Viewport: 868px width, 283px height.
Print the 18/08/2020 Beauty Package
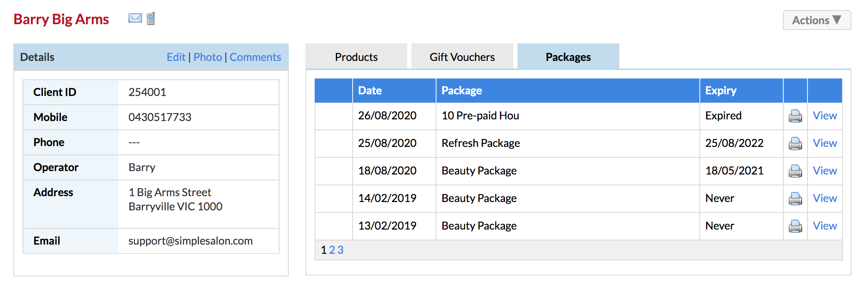795,171
